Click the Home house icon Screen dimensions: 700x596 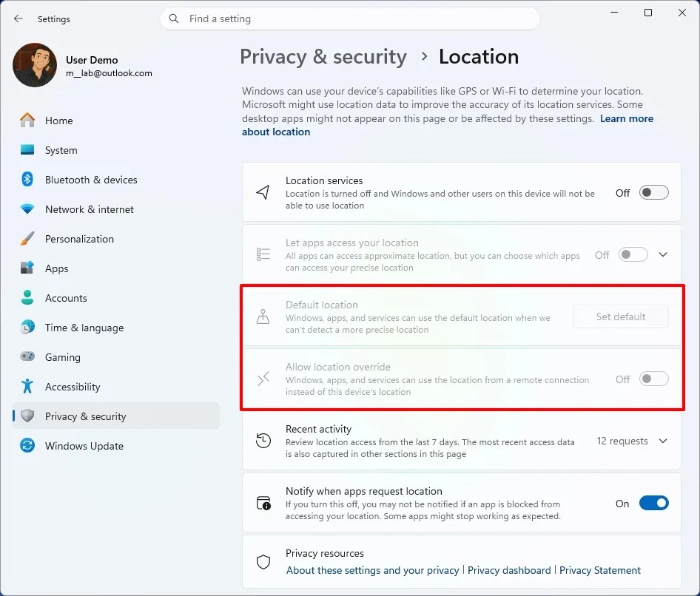(x=27, y=121)
